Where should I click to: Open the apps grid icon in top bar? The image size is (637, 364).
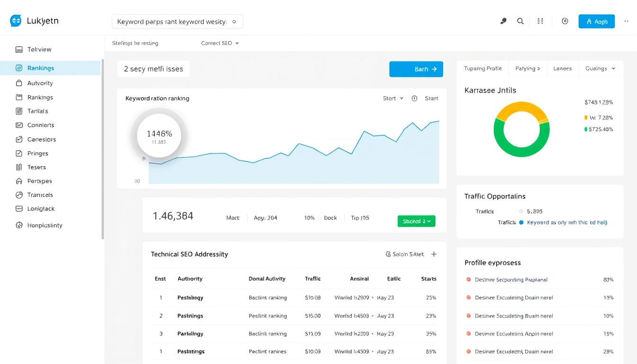coord(540,21)
